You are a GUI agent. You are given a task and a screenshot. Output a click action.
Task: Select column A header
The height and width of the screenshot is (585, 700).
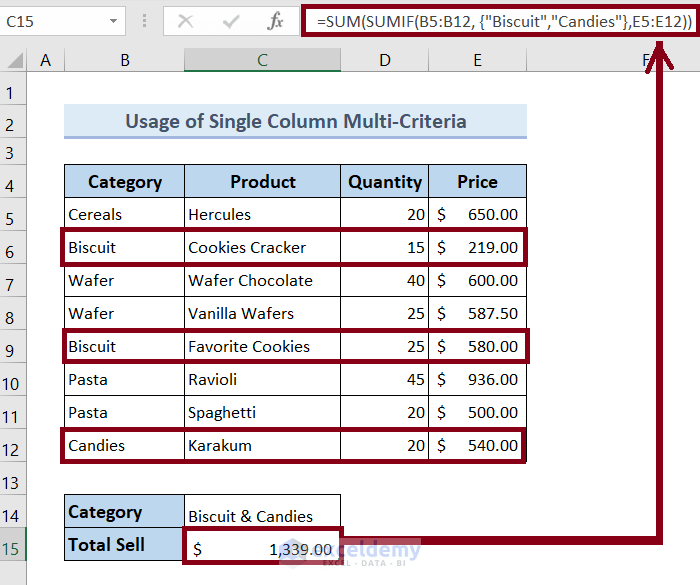(x=46, y=60)
